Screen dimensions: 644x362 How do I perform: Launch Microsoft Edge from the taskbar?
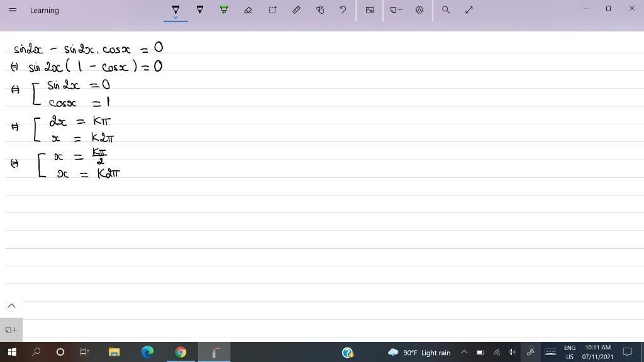147,352
